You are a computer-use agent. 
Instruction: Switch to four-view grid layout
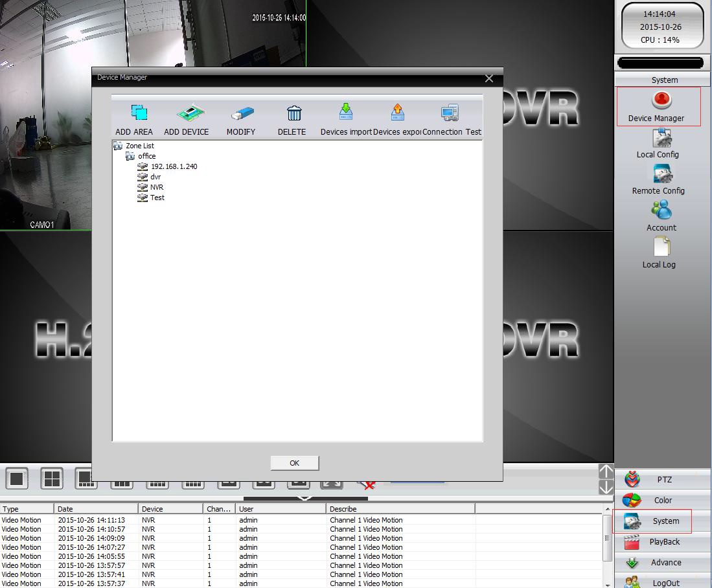coord(52,479)
